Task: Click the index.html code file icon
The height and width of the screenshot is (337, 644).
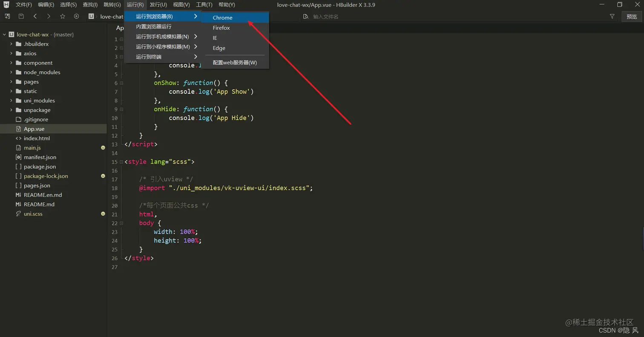Action: [18, 138]
